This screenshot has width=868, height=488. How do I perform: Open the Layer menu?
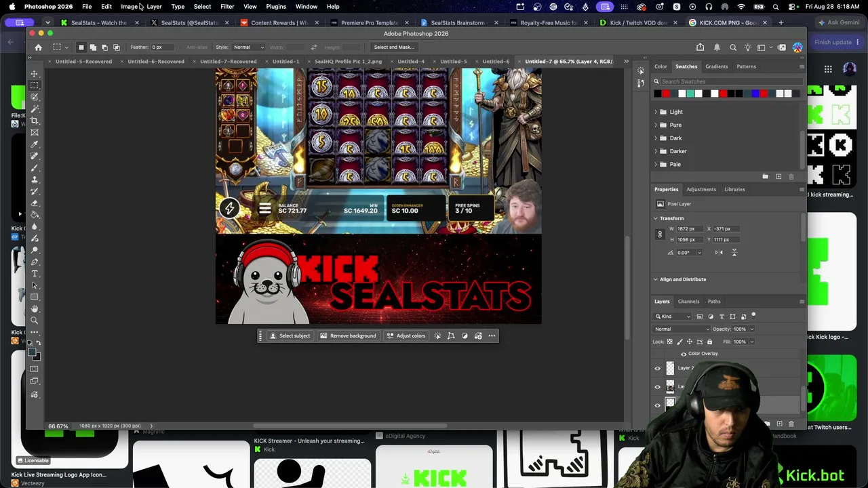pyautogui.click(x=154, y=7)
